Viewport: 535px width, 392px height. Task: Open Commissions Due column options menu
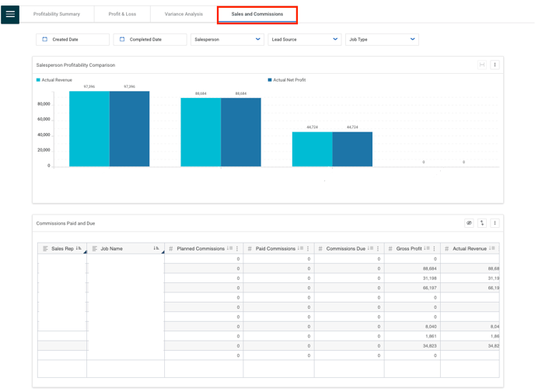[x=378, y=249]
